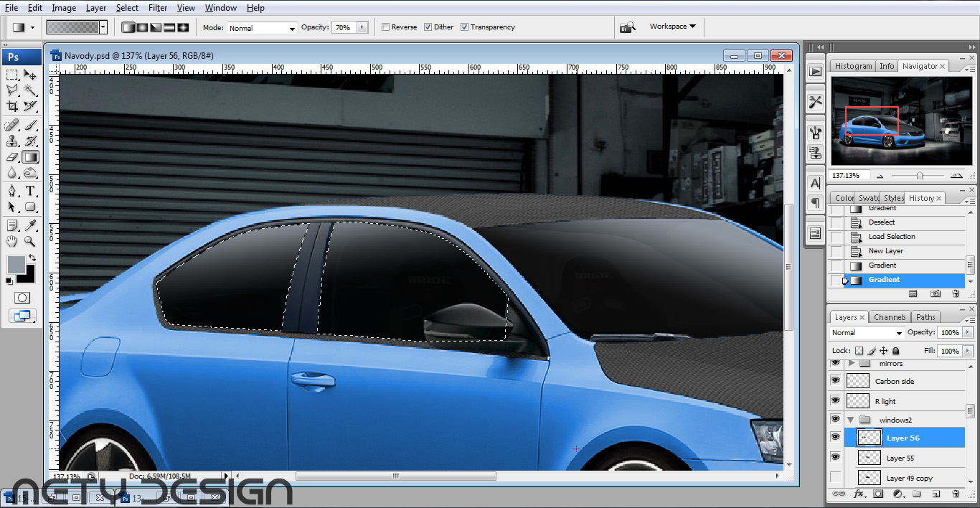Add layer style fx button
Image resolution: width=980 pixels, height=508 pixels.
[858, 494]
